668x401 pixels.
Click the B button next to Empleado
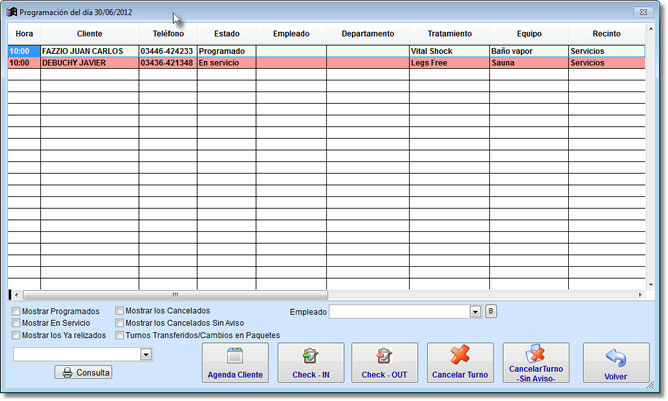pyautogui.click(x=491, y=312)
